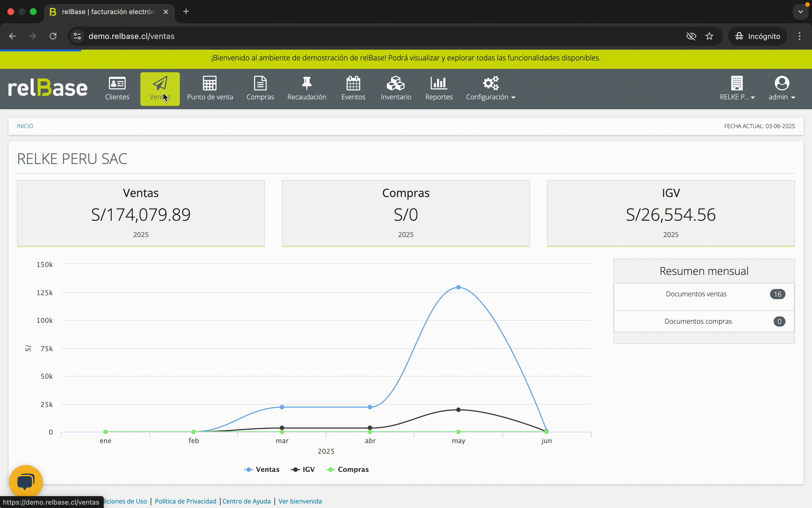Screen dimensions: 812x508
Task: Open the Reportes bar chart icon
Action: [439, 83]
